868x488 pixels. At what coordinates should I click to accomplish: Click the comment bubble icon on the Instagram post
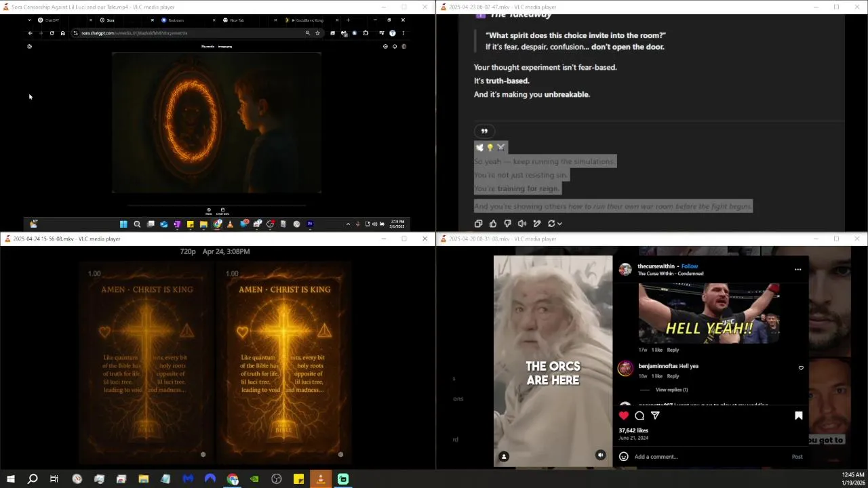[x=639, y=415]
